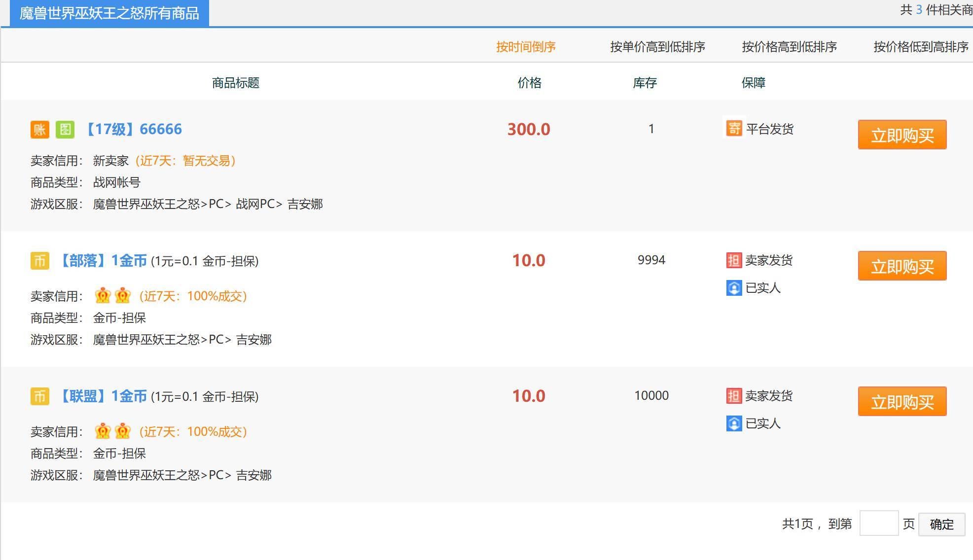Click the 已实人 verified icon in 【部落】 row

pos(734,288)
